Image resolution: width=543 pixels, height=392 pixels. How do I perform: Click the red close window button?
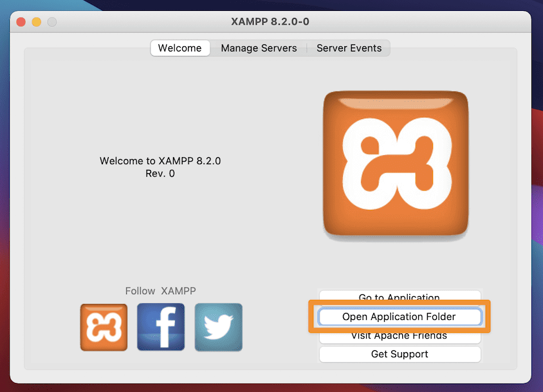(21, 21)
